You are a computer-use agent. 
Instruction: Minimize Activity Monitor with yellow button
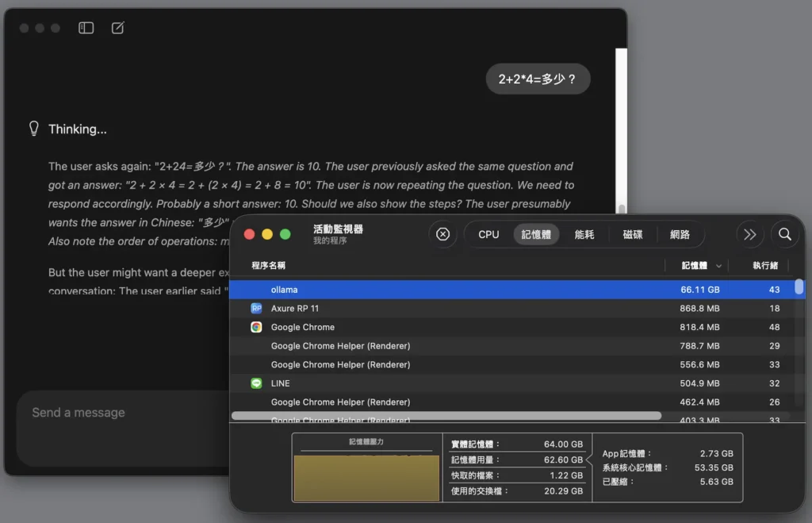click(267, 234)
